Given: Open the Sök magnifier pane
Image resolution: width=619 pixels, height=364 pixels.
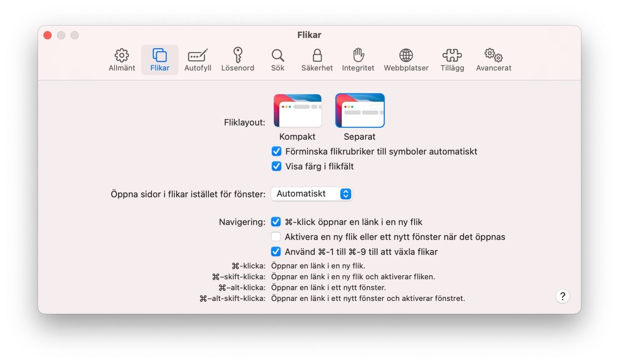Looking at the screenshot, I should pyautogui.click(x=278, y=60).
